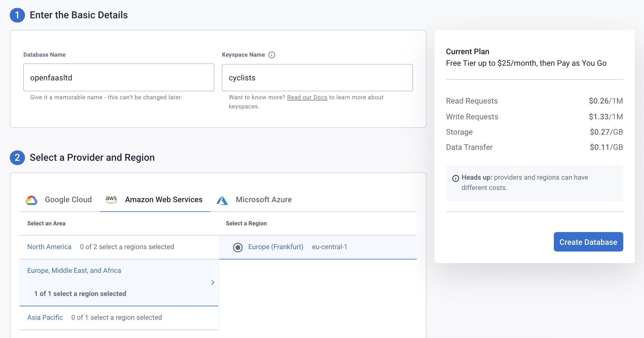Click the Database Name input field

pyautogui.click(x=119, y=77)
